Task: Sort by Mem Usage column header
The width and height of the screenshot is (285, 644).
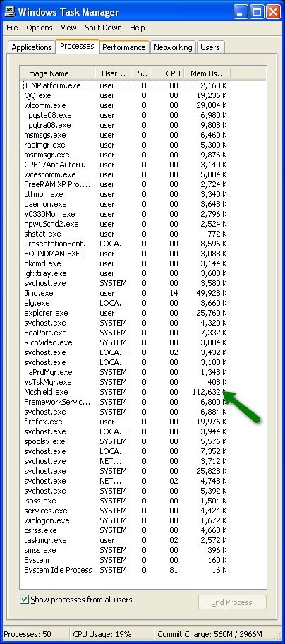Action: tap(207, 73)
